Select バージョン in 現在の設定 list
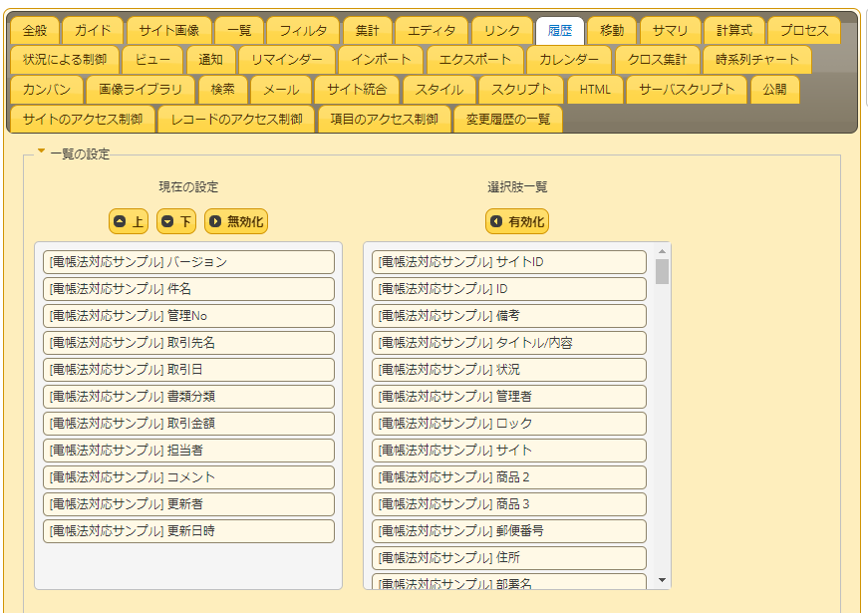This screenshot has height=613, width=868. 188,262
